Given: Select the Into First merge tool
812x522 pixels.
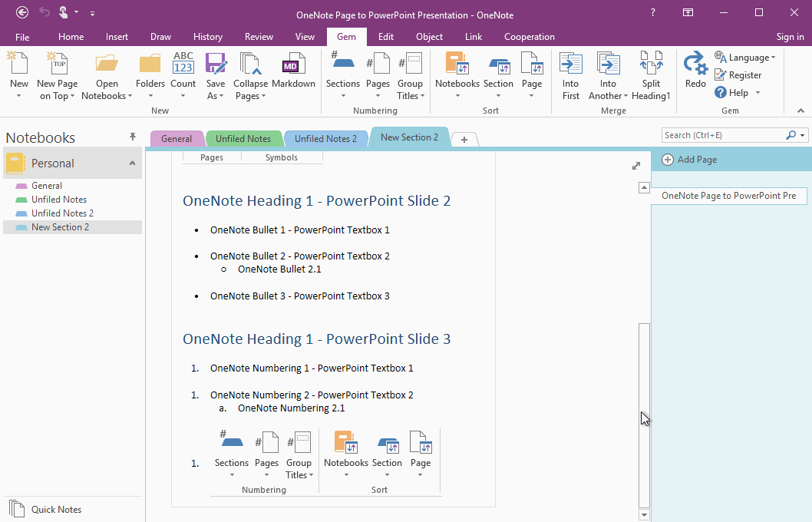Looking at the screenshot, I should click(570, 73).
